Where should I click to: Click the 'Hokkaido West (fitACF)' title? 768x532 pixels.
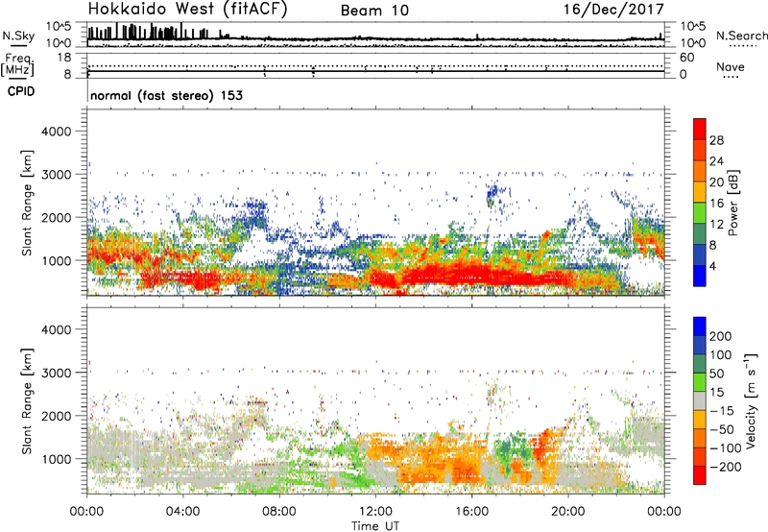point(187,9)
